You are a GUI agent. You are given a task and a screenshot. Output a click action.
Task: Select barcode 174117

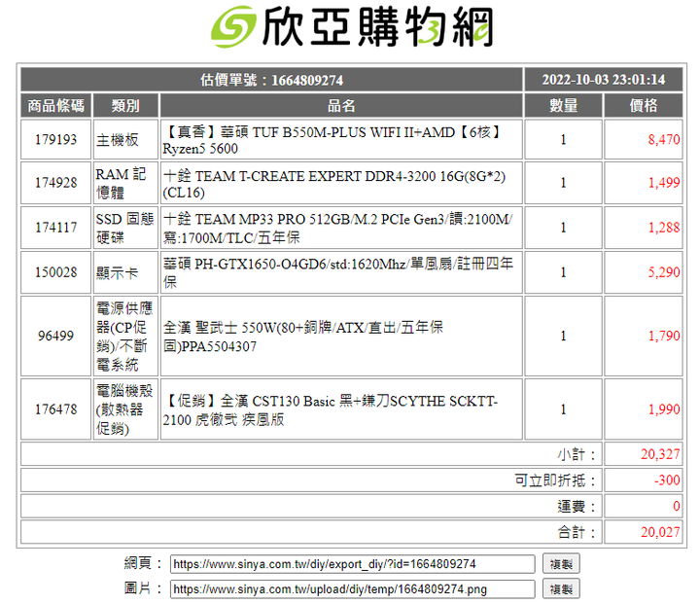click(55, 228)
